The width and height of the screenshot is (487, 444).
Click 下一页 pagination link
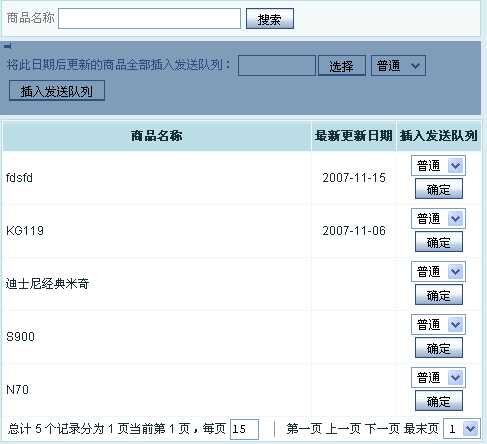pos(382,429)
